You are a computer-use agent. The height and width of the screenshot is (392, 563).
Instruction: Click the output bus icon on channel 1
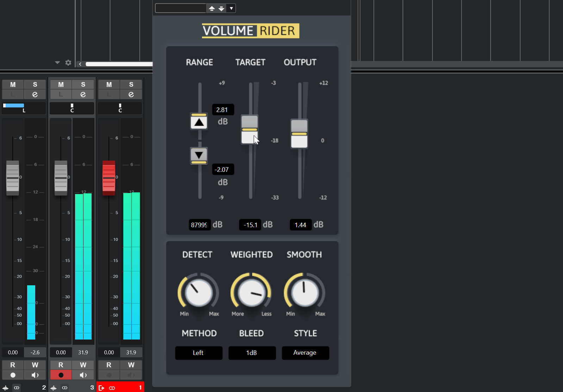[101, 388]
